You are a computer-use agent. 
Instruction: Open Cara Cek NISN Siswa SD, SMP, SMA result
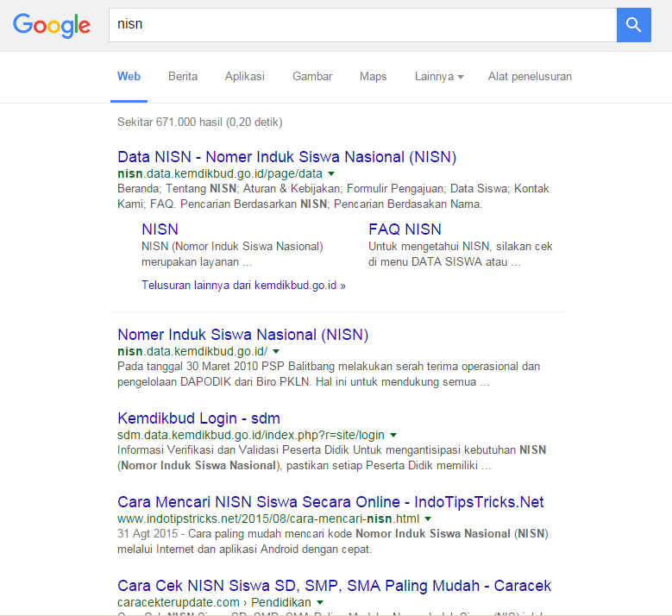335,586
